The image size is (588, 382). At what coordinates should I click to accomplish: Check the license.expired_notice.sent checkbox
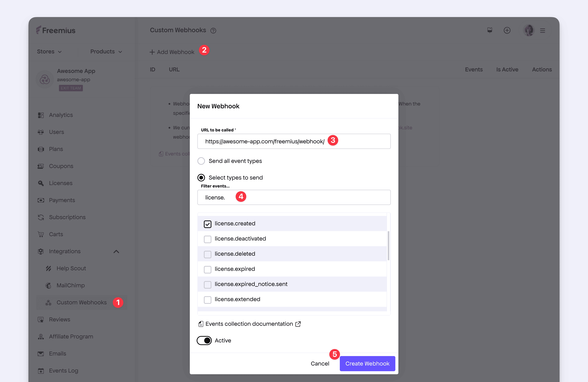207,284
